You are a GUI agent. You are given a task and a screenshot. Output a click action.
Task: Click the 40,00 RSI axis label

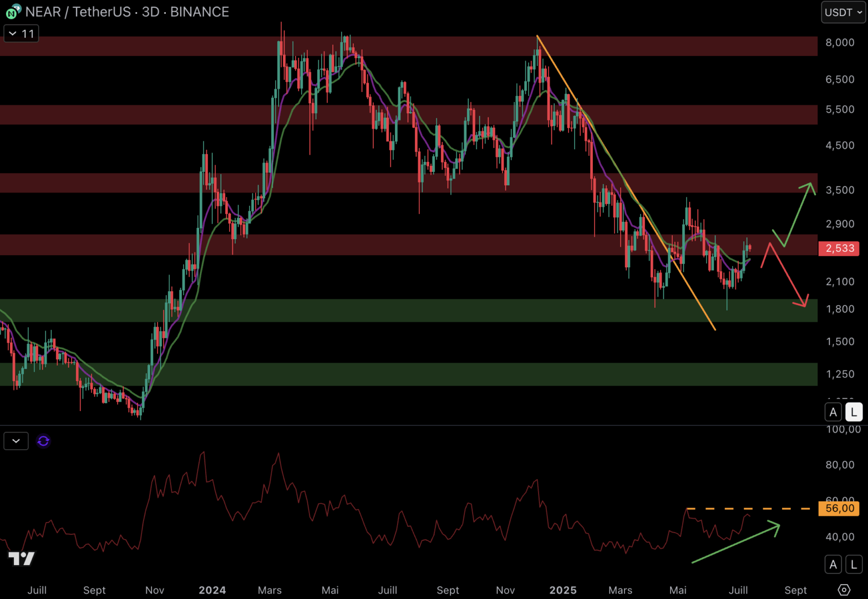click(x=840, y=536)
